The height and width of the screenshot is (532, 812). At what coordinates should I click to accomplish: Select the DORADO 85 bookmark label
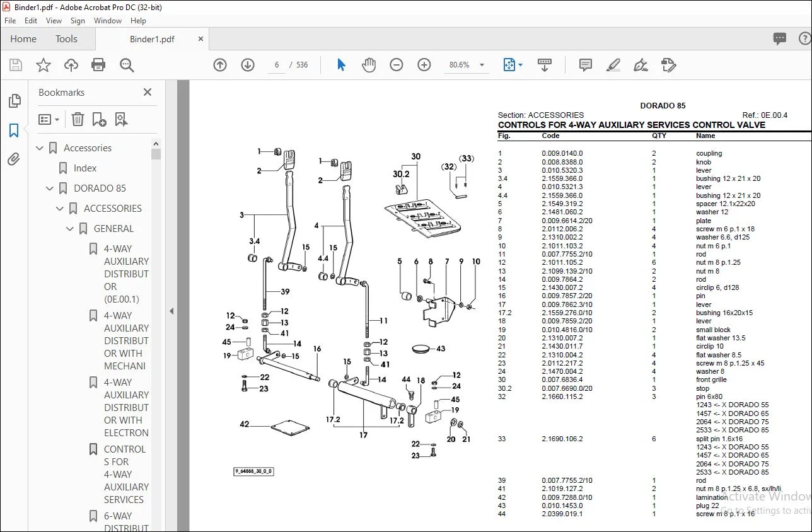pos(100,188)
